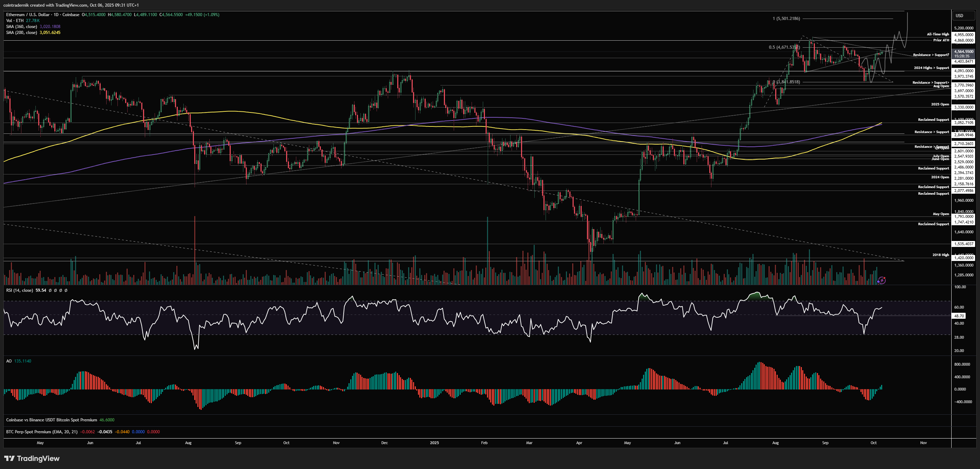
Task: Click the 48.70 RSI level price tag
Action: 959,316
